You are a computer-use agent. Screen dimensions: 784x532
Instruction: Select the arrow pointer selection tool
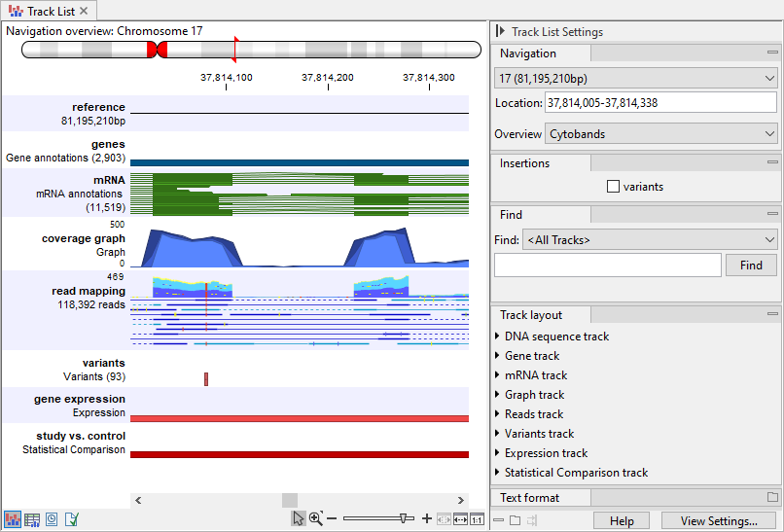coord(299,519)
